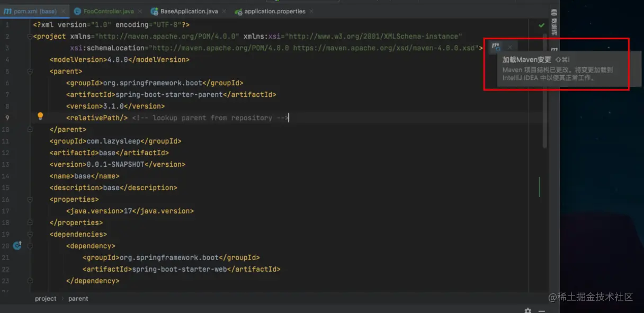Screen dimensions: 644x313
Task: Click the description base line 15
Action: [113, 188]
